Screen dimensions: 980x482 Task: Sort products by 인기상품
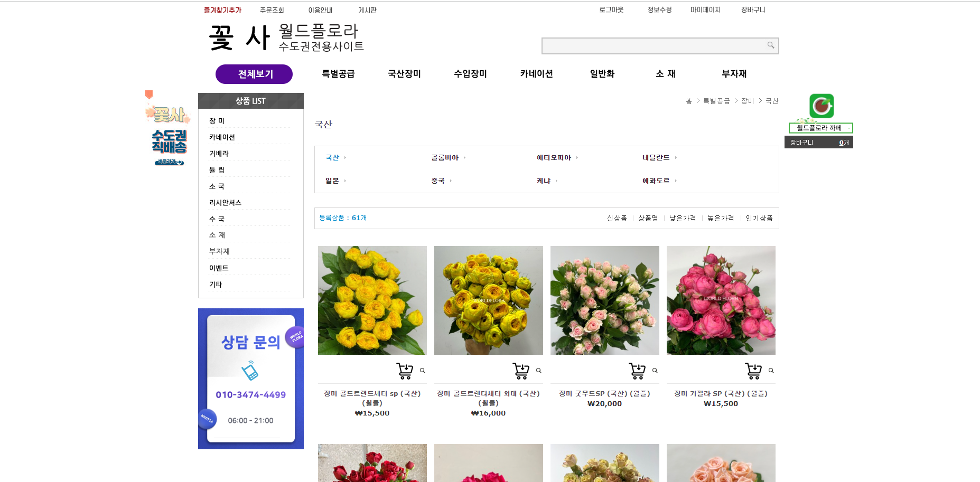[759, 218]
